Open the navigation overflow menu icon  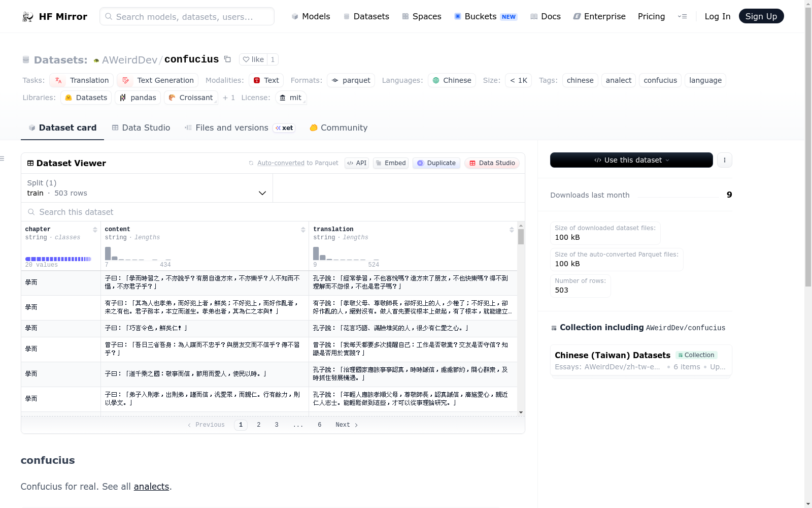(x=682, y=16)
